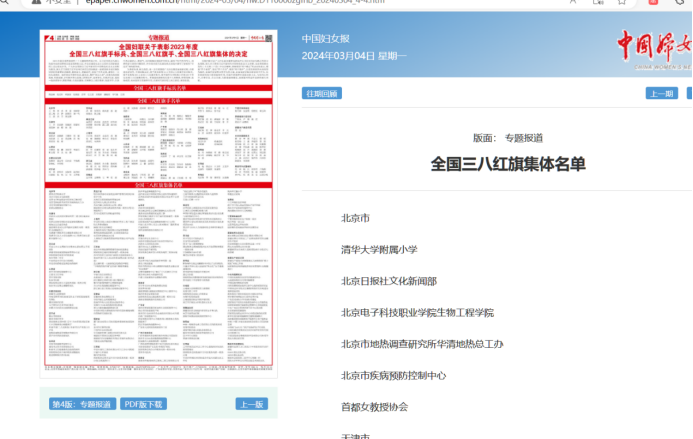The width and height of the screenshot is (693, 439).
Task: Open the 往期回顾 past issues button
Action: point(322,93)
